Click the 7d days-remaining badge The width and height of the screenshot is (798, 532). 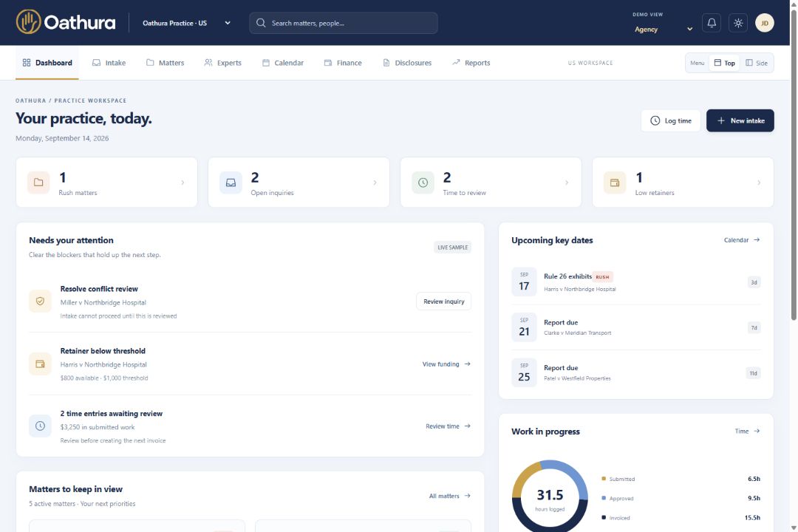point(754,327)
